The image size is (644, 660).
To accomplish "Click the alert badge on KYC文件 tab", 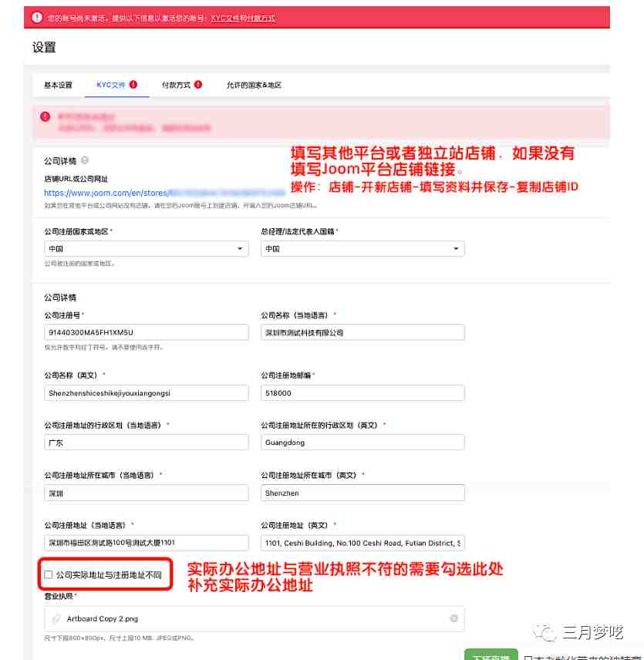I will (133, 85).
